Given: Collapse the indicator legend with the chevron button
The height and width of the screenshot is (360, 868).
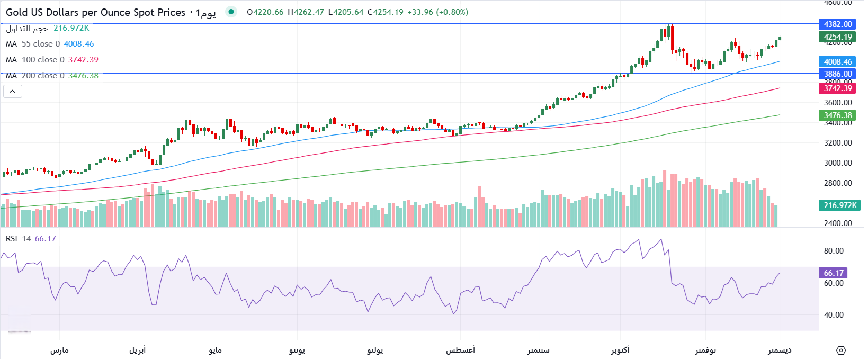Looking at the screenshot, I should (13, 92).
